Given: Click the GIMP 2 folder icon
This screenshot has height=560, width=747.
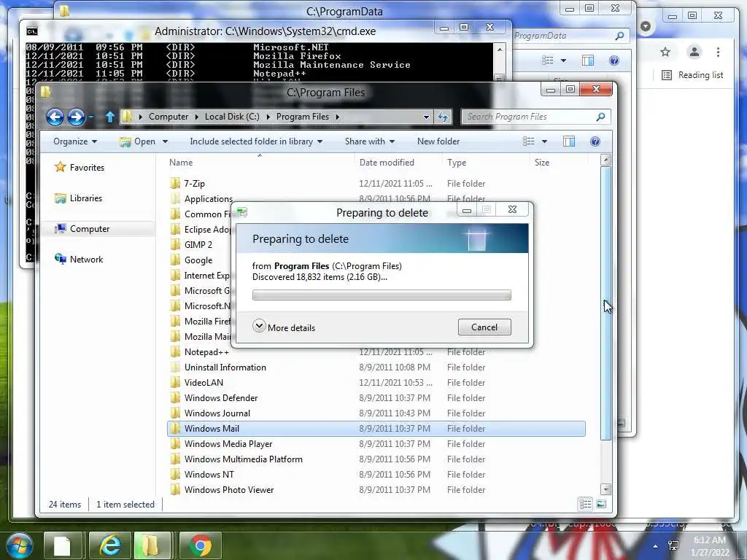Looking at the screenshot, I should (x=175, y=245).
